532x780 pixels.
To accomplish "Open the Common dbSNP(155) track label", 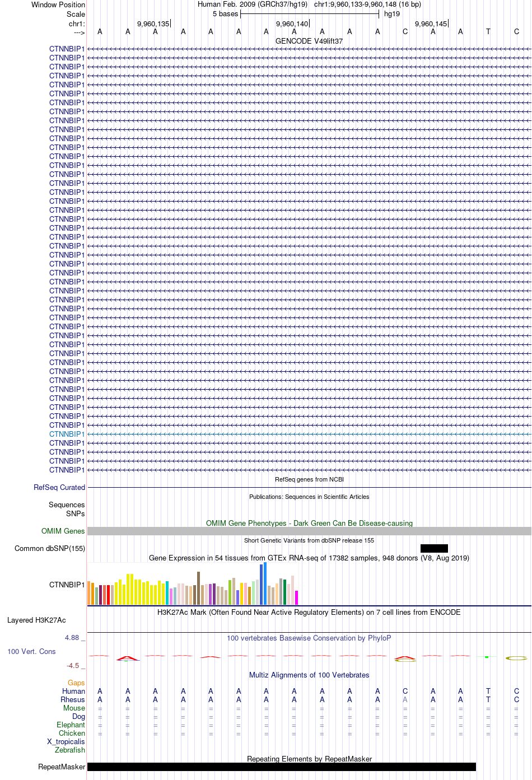I will (50, 548).
